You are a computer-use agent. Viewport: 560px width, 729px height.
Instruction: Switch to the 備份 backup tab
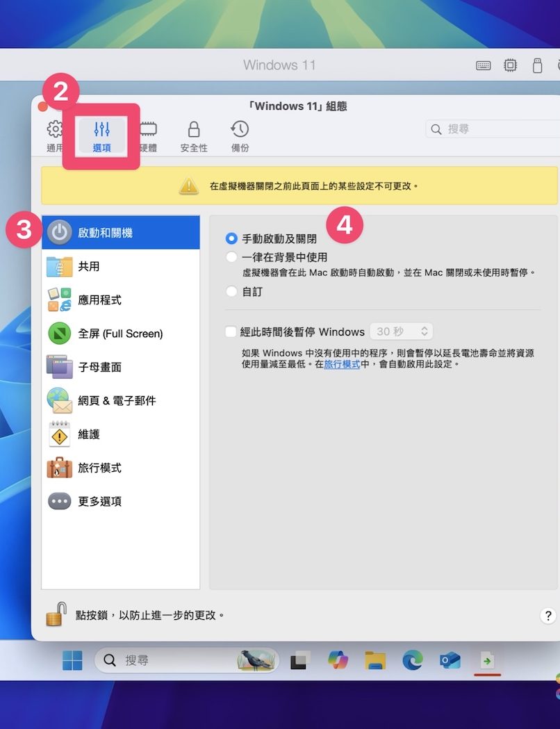point(240,136)
